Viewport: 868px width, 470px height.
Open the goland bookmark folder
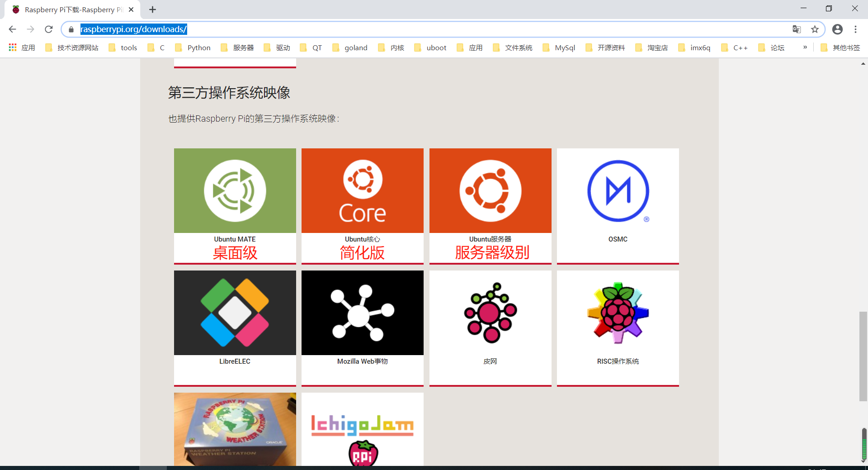(350, 47)
